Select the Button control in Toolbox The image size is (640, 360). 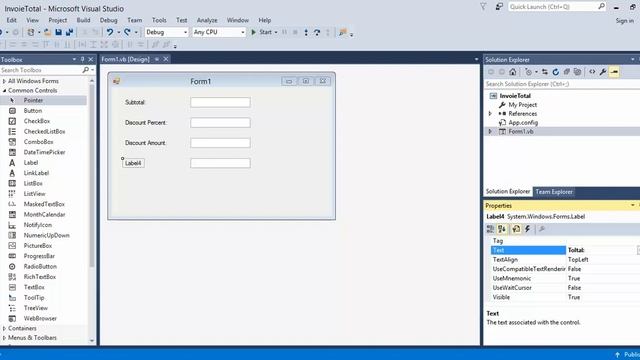click(33, 111)
